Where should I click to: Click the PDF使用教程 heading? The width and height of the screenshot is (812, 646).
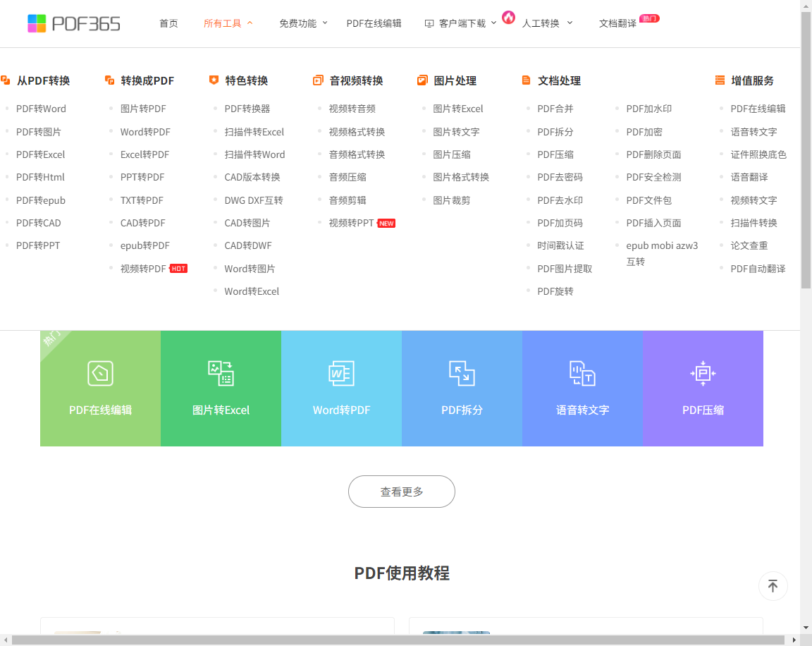[402, 573]
